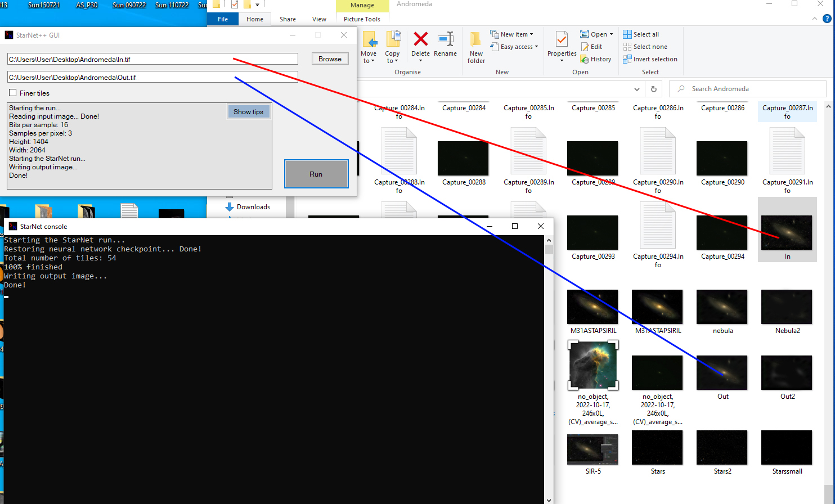Click the Browse button for input file
The width and height of the screenshot is (835, 504).
click(330, 58)
